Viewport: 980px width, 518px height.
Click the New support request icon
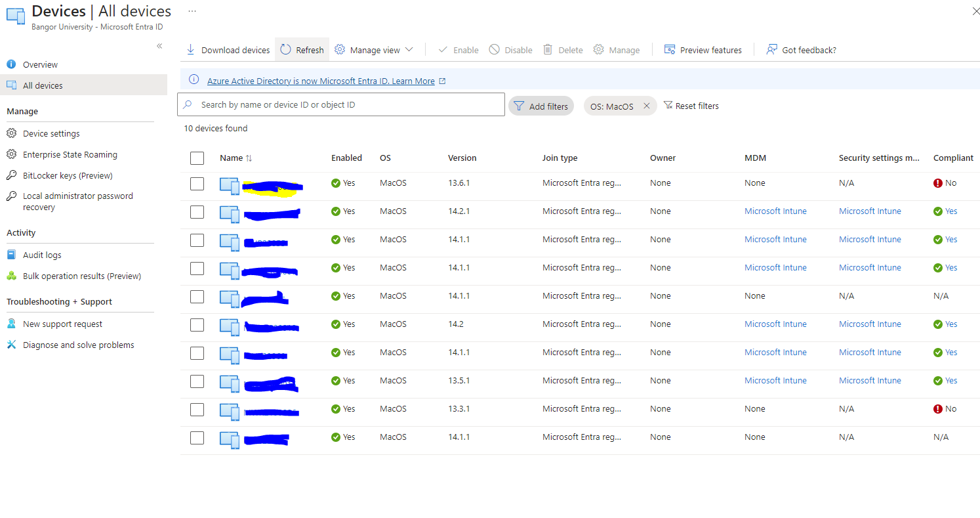[11, 324]
